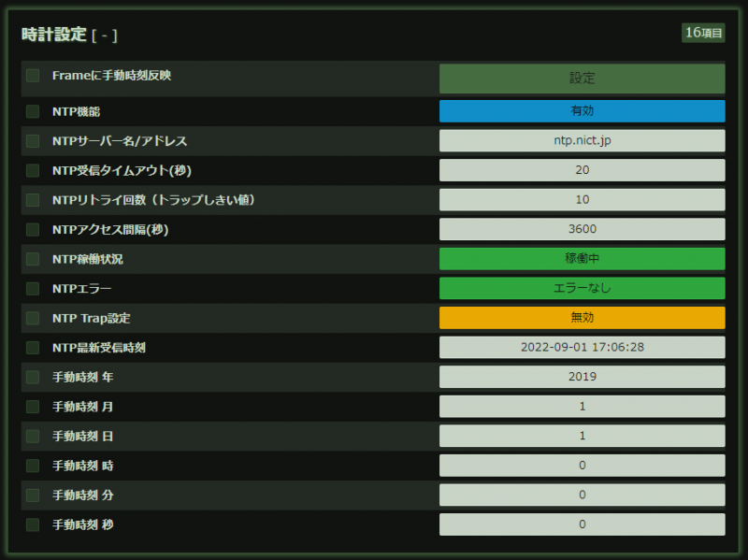Tick the checkbox next to NTPリトライ回数
This screenshot has height=560, width=748.
coord(31,199)
